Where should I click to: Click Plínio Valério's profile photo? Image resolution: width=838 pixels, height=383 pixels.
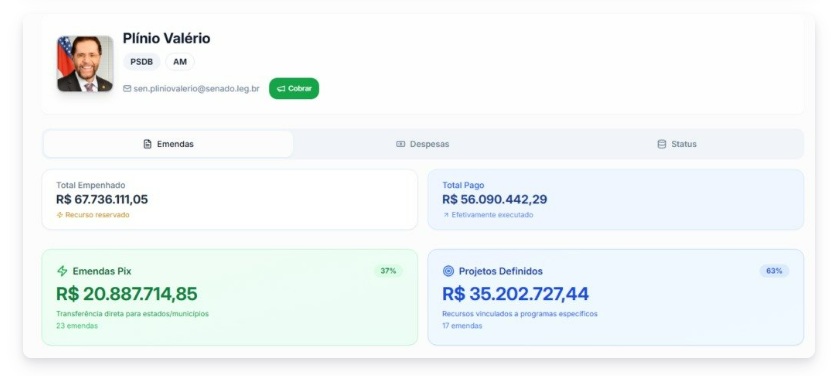pyautogui.click(x=86, y=64)
